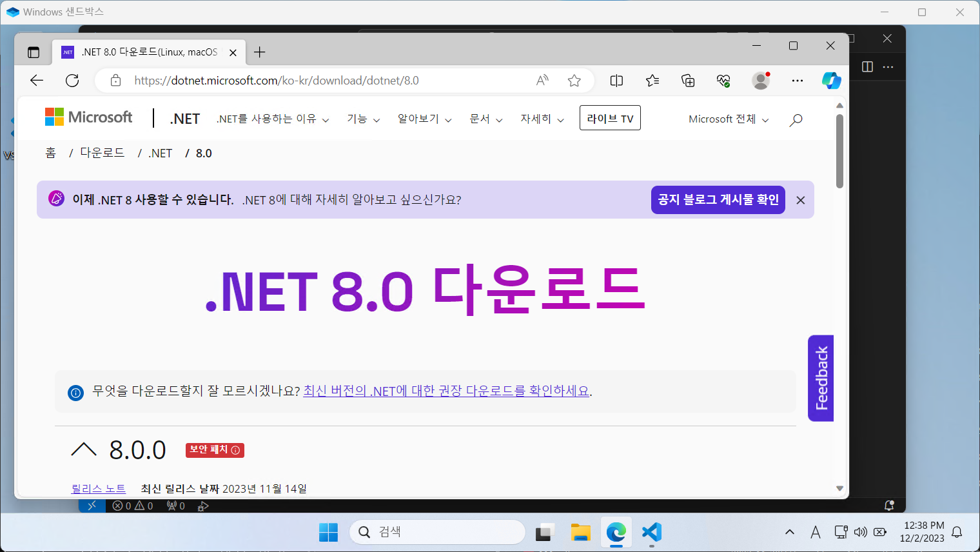980x552 pixels.
Task: Open the Windows notification center bell
Action: click(x=957, y=532)
